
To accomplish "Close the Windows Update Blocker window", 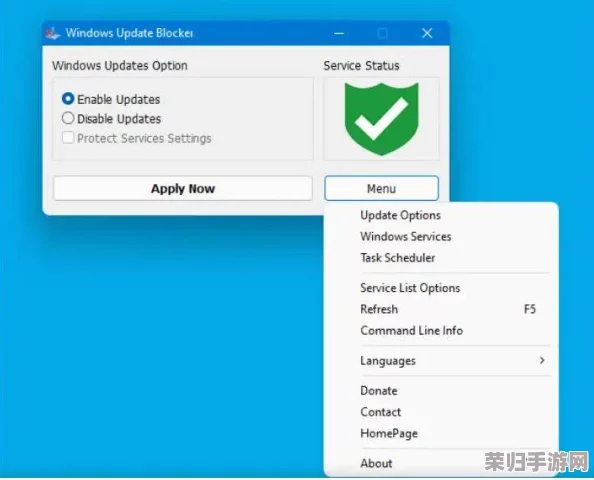I will (x=427, y=33).
